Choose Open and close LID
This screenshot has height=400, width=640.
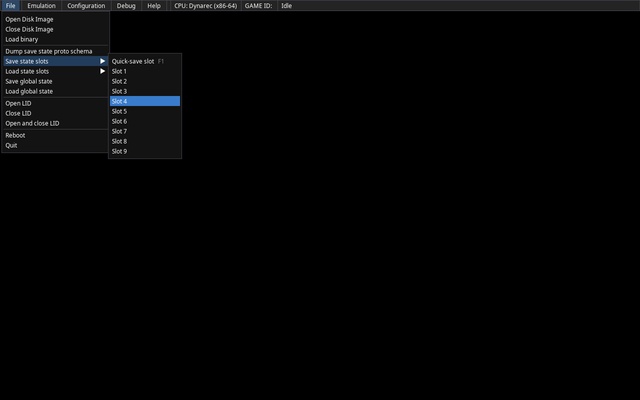coord(55,123)
